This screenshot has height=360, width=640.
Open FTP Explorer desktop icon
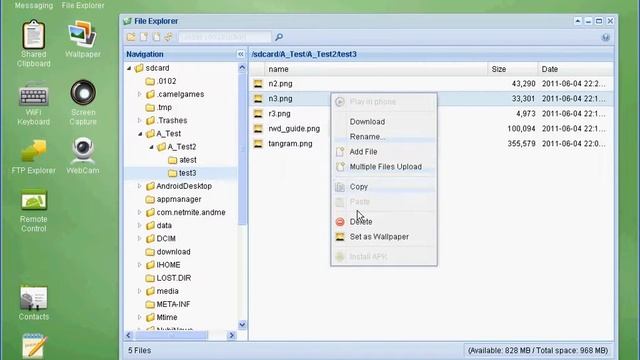[33, 157]
